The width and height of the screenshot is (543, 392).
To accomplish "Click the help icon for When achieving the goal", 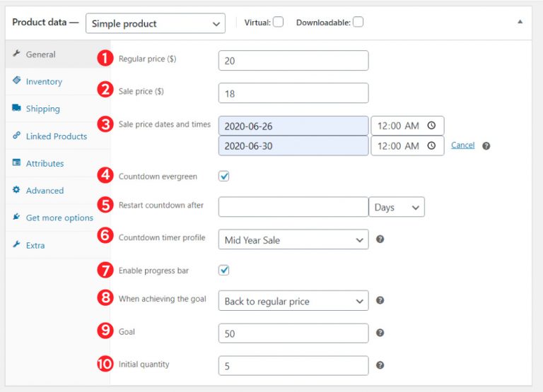I will (380, 300).
